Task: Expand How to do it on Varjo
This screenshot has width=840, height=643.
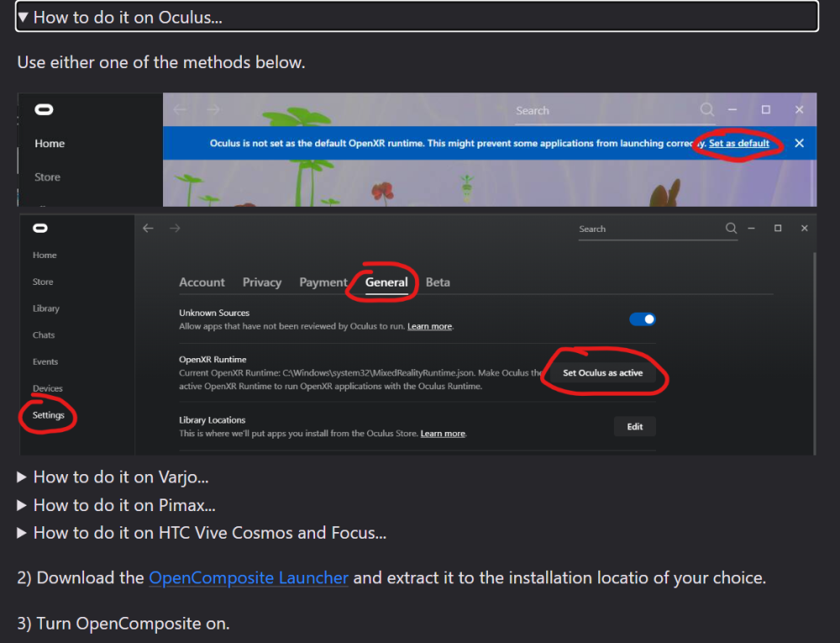Action: point(113,477)
